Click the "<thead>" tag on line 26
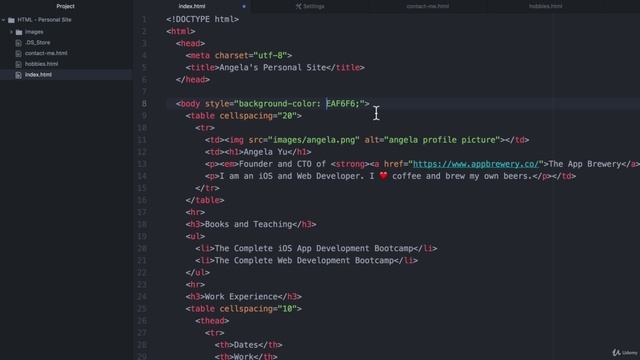The height and width of the screenshot is (360, 640). [212, 321]
